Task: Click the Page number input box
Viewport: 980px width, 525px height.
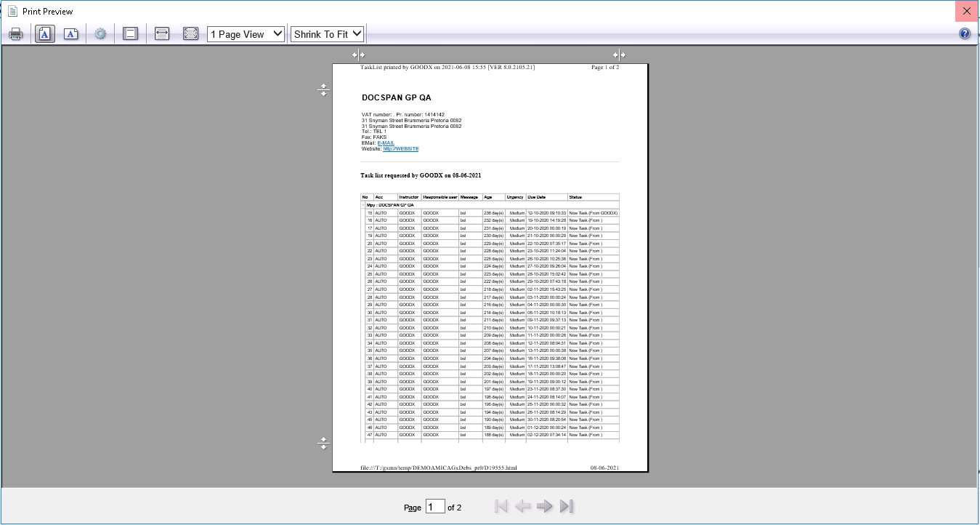Action: click(x=435, y=507)
